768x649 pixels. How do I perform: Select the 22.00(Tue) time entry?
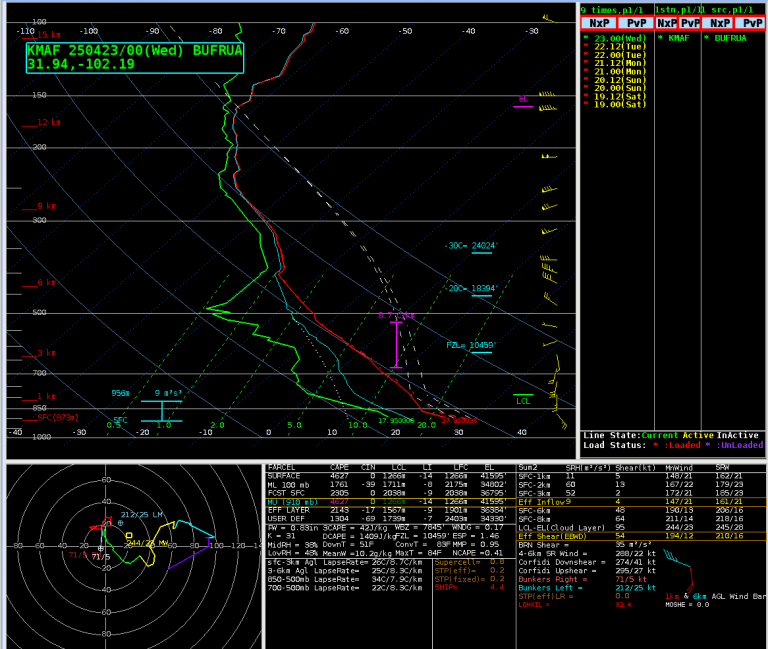616,55
